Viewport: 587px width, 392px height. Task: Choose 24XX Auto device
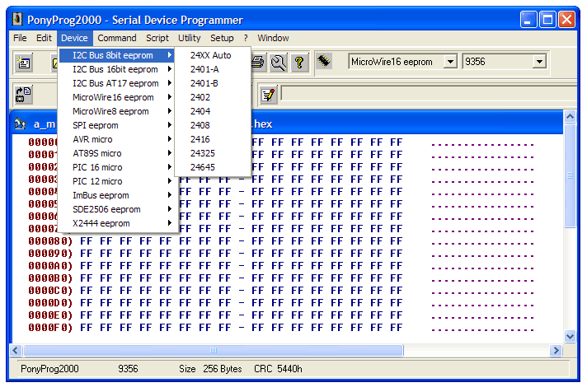[213, 55]
